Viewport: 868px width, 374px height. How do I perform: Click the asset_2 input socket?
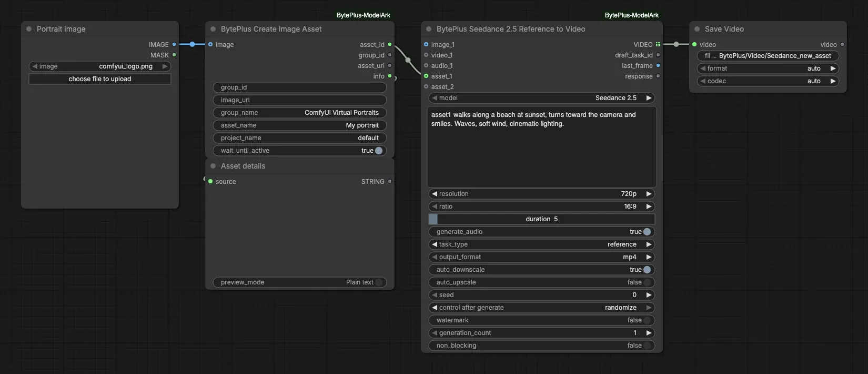point(426,87)
